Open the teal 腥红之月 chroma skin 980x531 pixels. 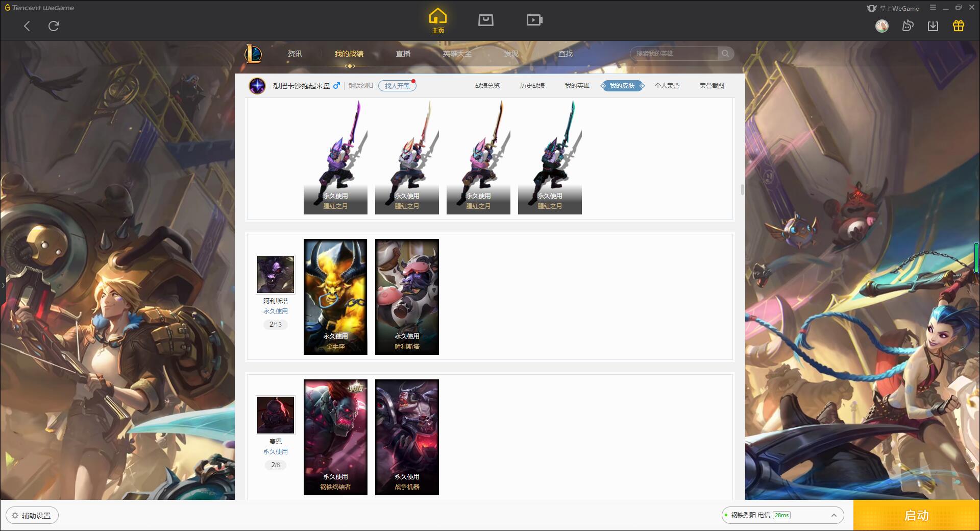(550, 157)
